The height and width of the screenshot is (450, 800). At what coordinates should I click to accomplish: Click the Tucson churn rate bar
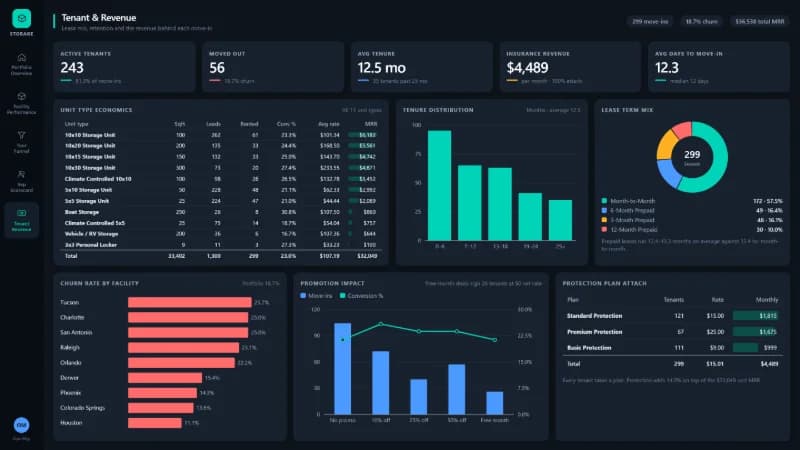click(x=190, y=302)
